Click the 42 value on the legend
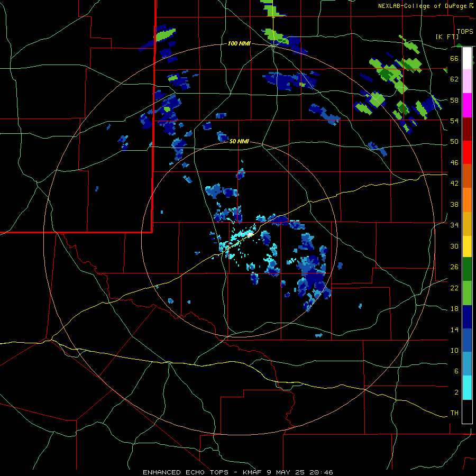The width and height of the screenshot is (476, 476). point(454,184)
